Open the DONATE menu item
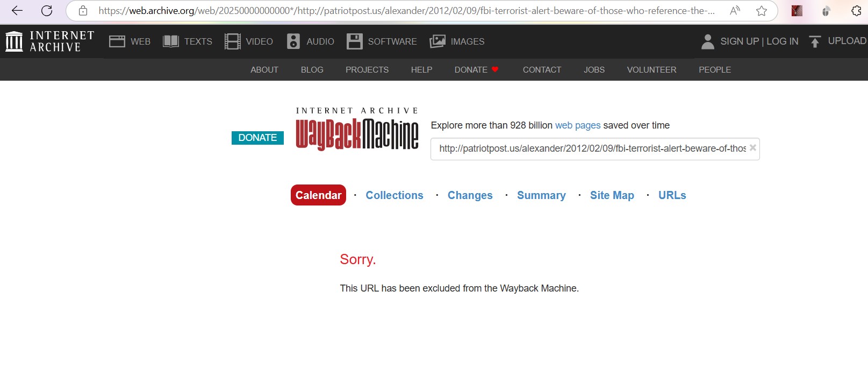This screenshot has width=868, height=383. (x=471, y=70)
